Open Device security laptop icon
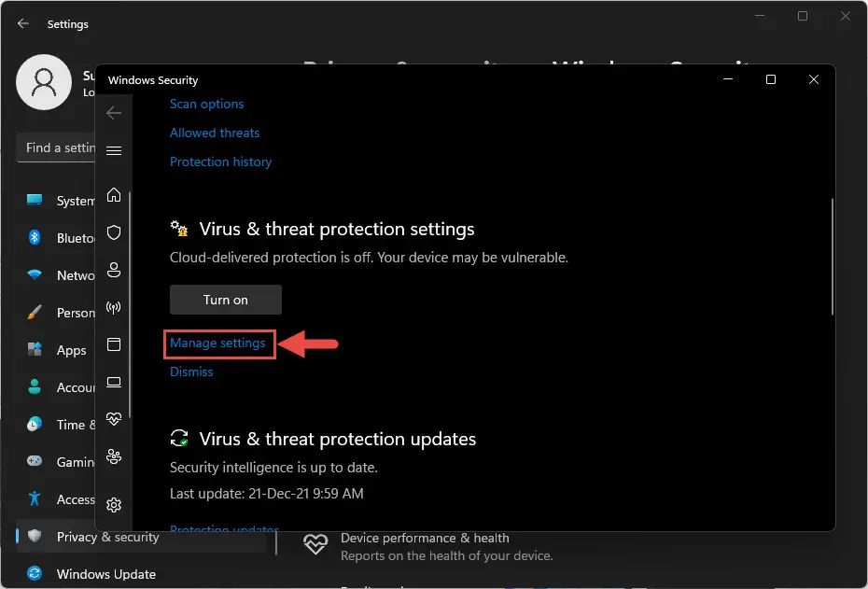 [114, 382]
